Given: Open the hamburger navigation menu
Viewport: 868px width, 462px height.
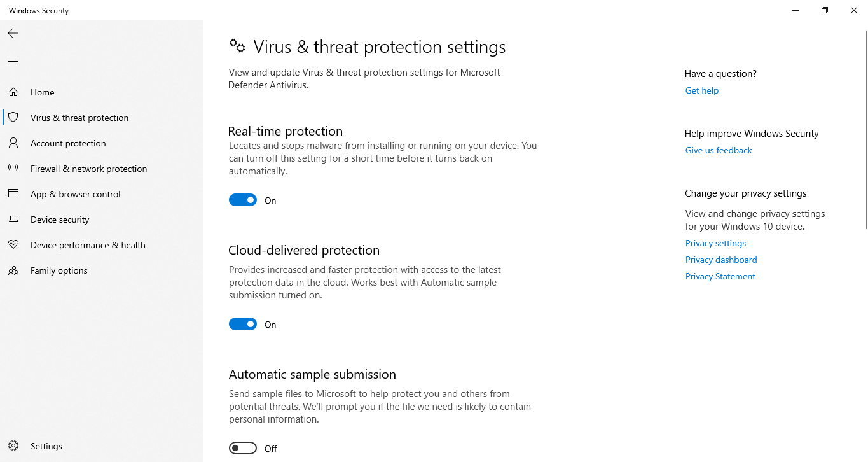Looking at the screenshot, I should pos(13,62).
